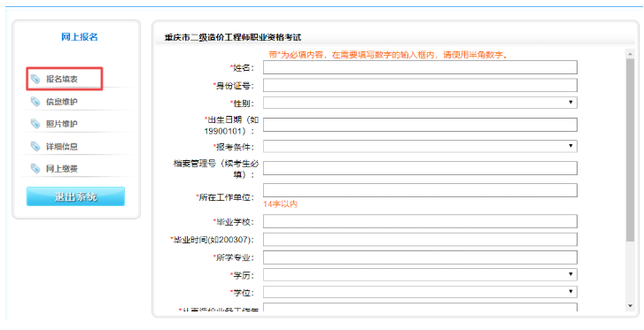Focus the 姓名 input field

coord(420,67)
